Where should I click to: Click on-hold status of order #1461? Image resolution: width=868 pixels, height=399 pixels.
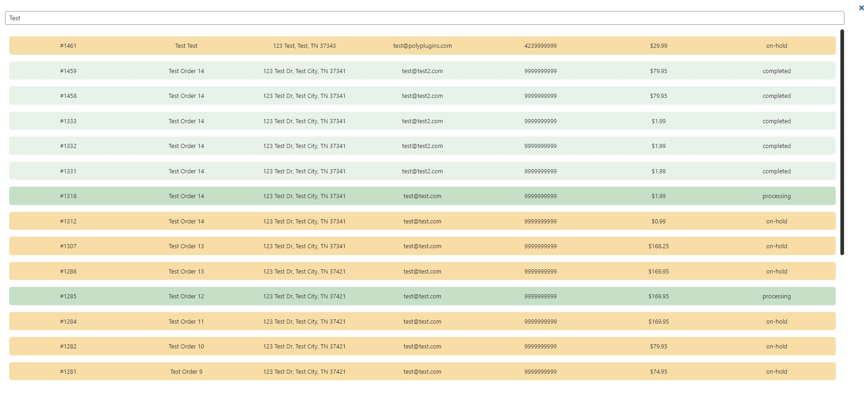(776, 46)
